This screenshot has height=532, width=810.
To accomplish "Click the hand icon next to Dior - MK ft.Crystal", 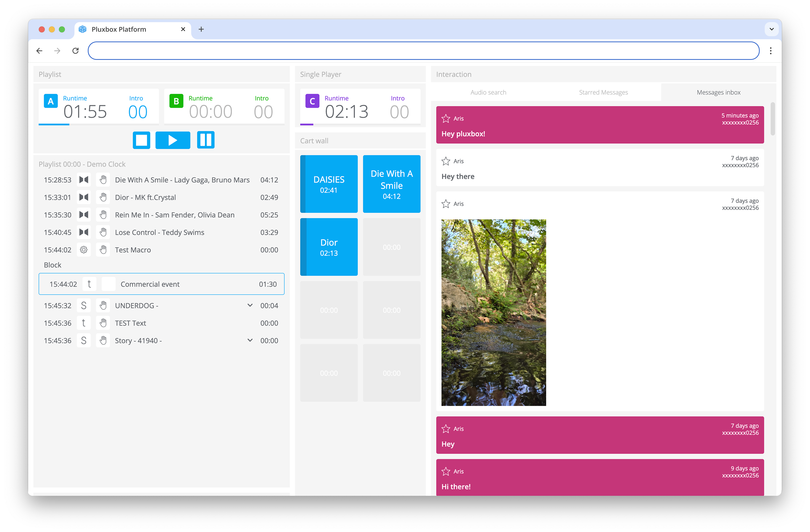I will pyautogui.click(x=103, y=197).
